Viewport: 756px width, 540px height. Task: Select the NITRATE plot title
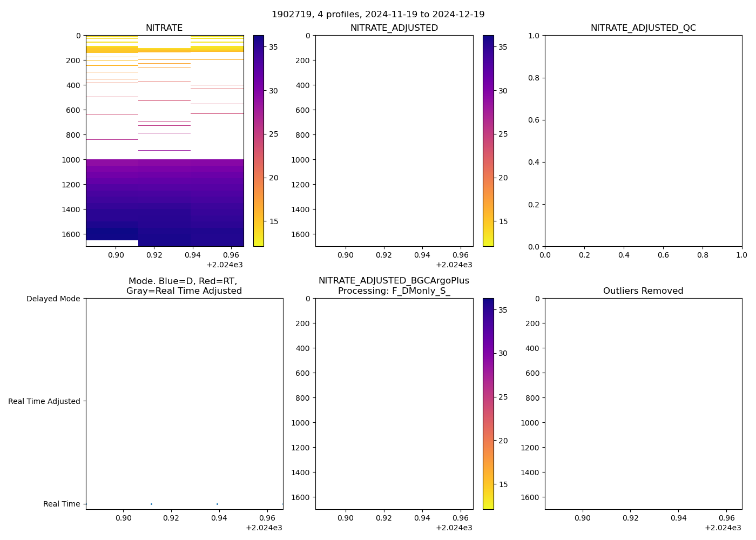164,28
